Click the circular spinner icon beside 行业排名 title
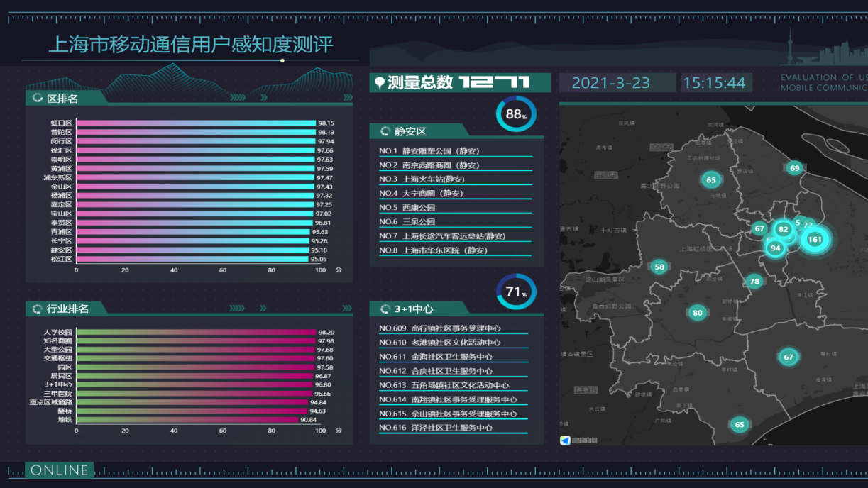 [37, 309]
